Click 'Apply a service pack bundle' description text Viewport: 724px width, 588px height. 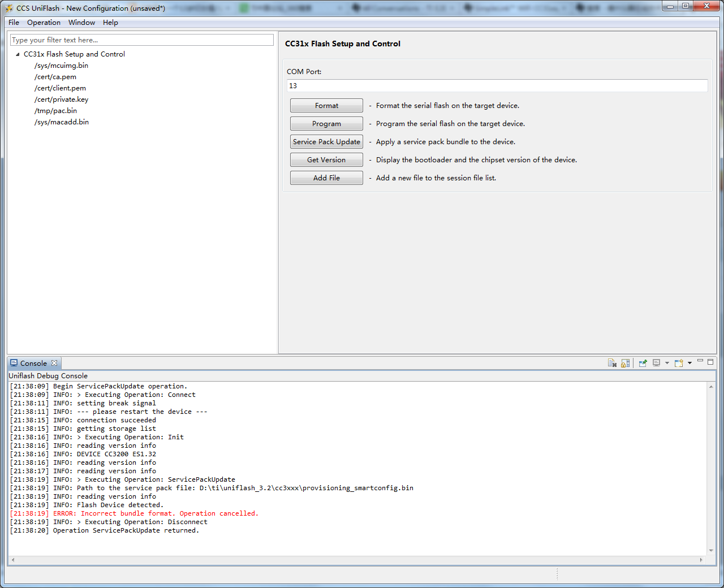pos(446,142)
